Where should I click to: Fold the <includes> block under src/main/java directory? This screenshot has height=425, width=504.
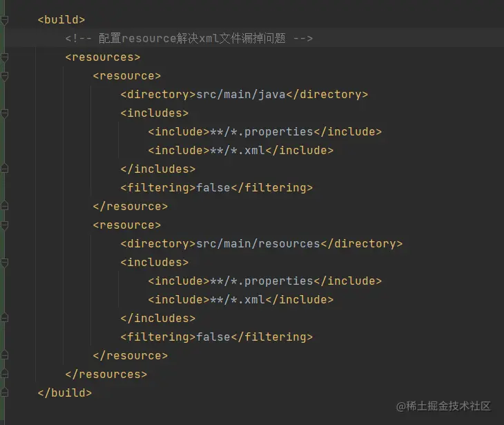pyautogui.click(x=5, y=113)
